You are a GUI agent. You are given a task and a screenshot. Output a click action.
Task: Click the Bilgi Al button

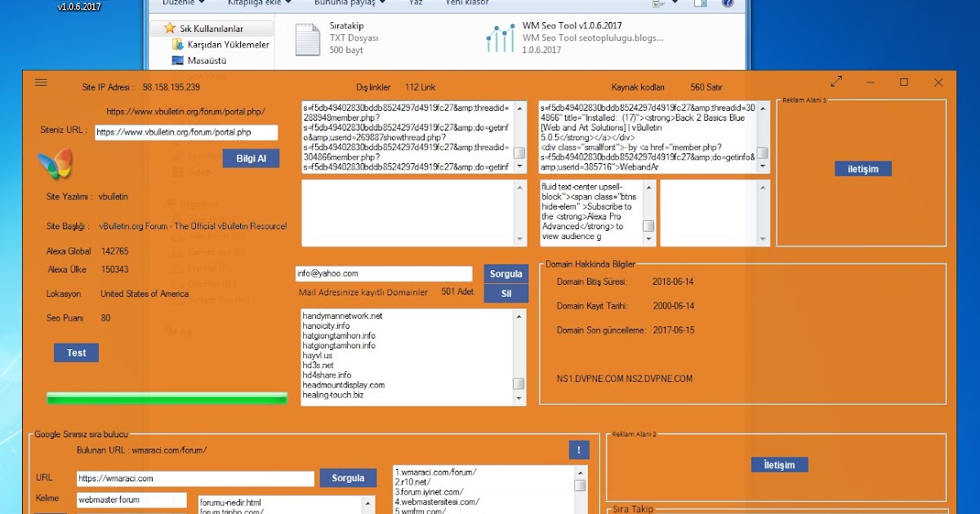tap(251, 158)
